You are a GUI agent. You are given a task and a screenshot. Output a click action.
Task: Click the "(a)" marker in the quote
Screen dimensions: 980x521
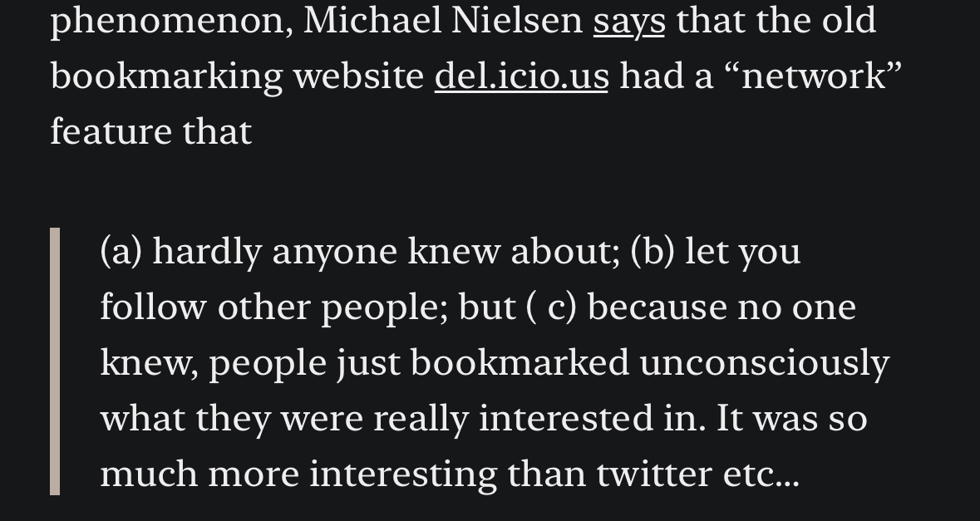(x=121, y=252)
